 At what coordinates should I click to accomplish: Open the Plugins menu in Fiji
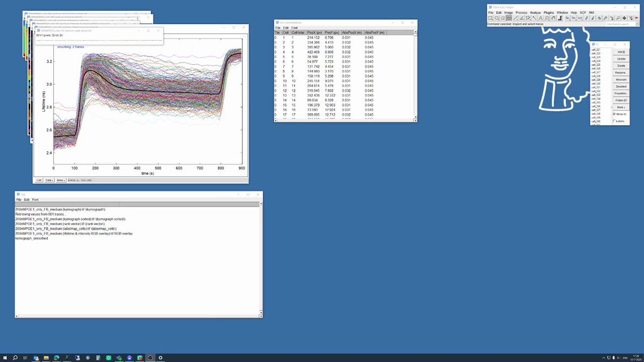(548, 12)
